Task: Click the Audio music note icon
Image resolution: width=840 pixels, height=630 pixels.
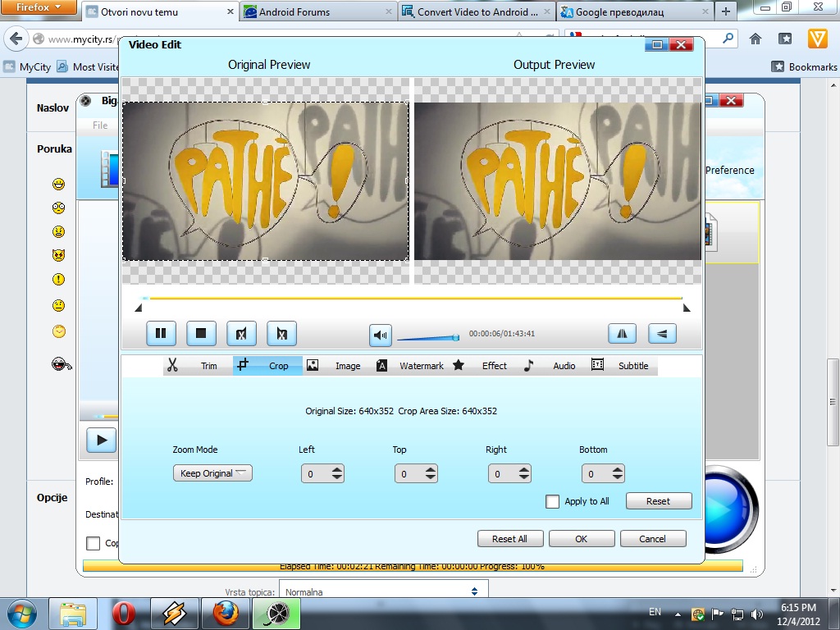Action: (529, 365)
